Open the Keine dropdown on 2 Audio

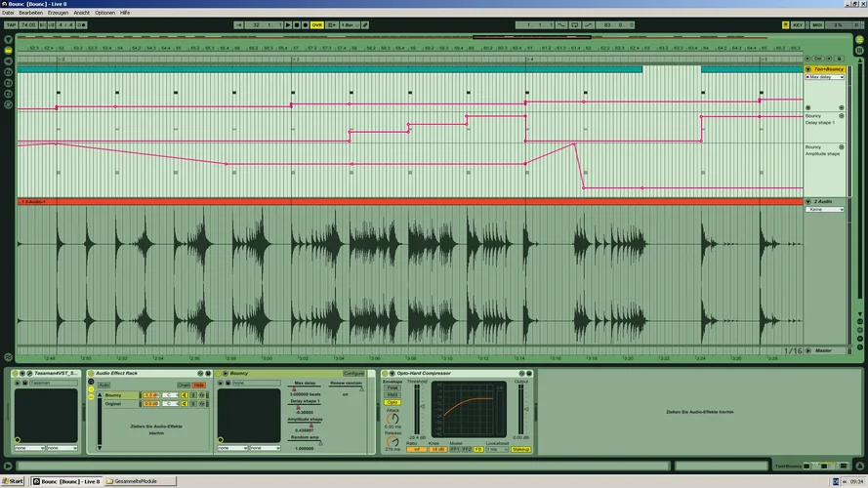coord(824,209)
